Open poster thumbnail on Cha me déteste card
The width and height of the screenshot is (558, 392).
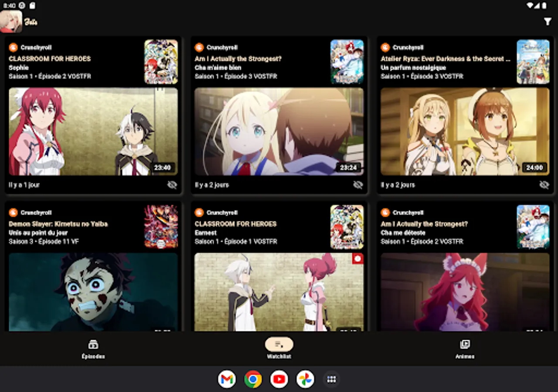point(533,227)
